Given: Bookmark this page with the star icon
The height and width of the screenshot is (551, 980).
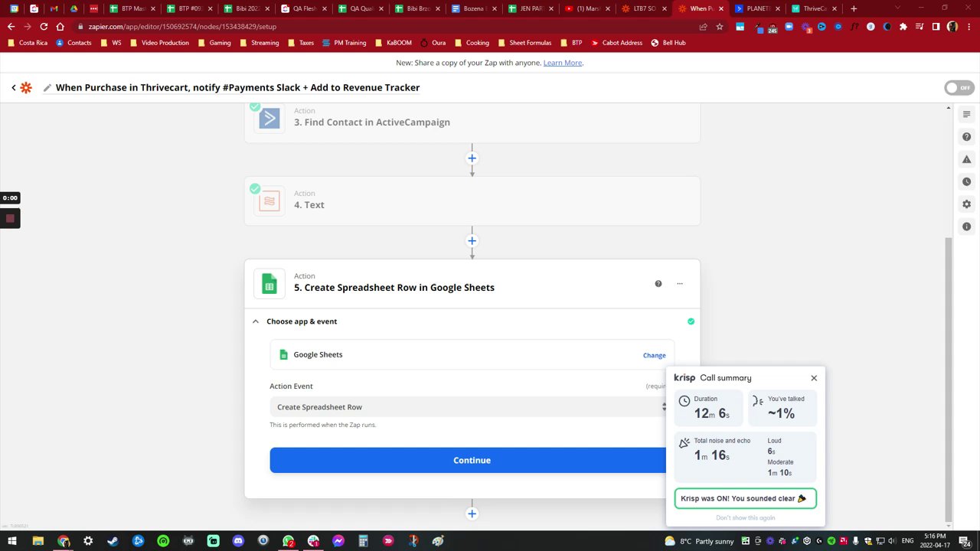Looking at the screenshot, I should (720, 26).
